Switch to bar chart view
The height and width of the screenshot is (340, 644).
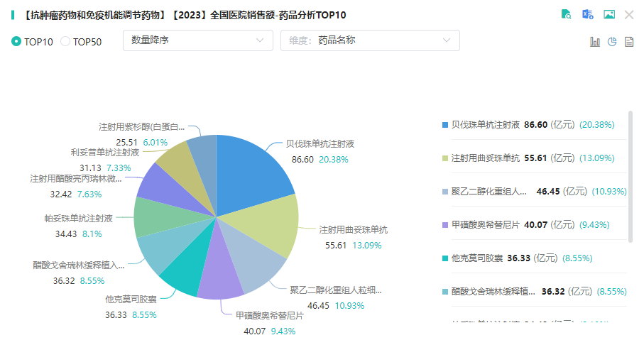(595, 42)
